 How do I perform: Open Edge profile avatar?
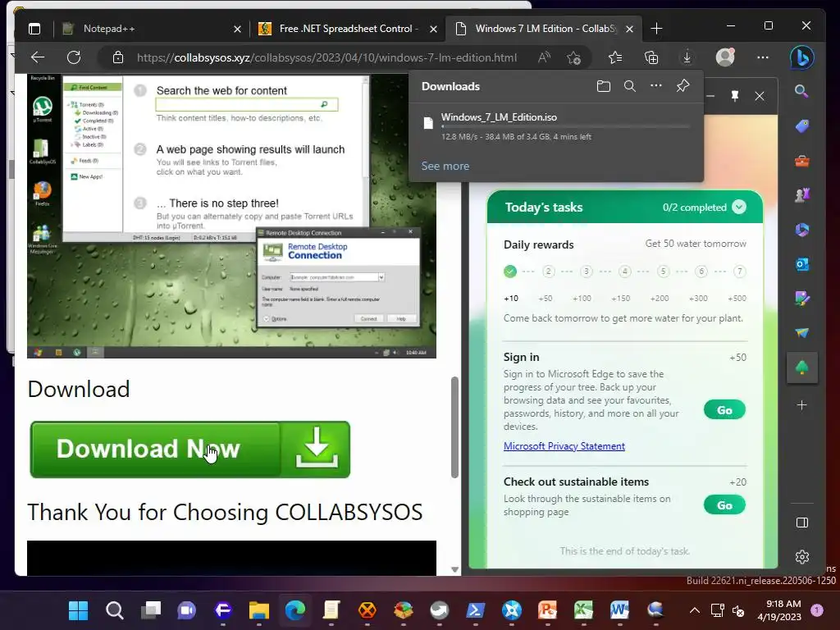tap(725, 57)
